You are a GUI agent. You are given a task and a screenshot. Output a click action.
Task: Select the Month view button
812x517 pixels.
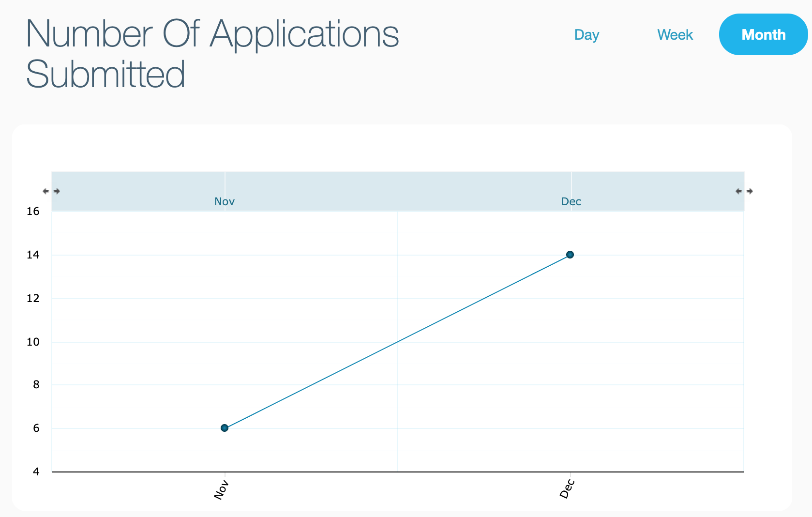[x=764, y=34]
